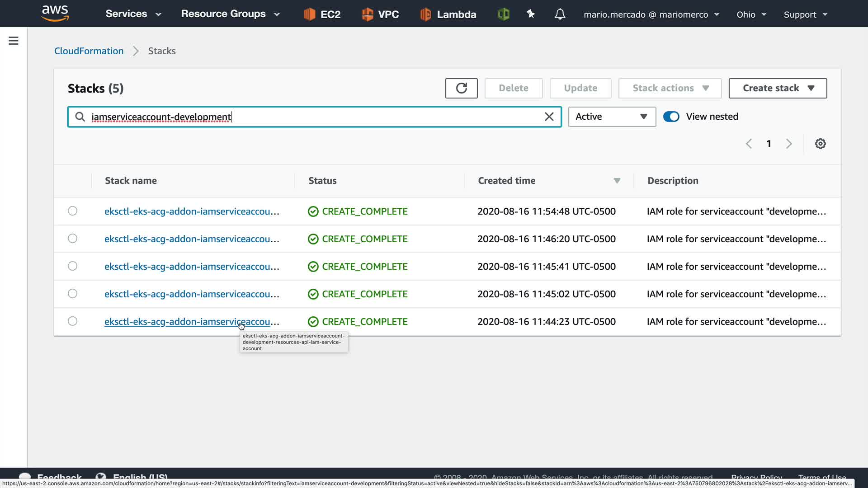This screenshot has height=488, width=868.
Task: Open the hamburger side navigation menu
Action: [x=14, y=41]
